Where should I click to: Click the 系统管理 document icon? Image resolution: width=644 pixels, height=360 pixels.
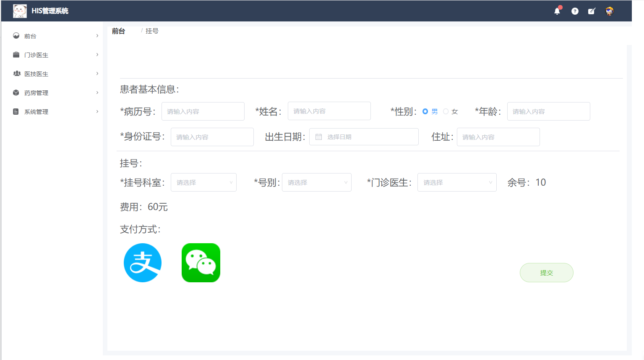pyautogui.click(x=16, y=111)
